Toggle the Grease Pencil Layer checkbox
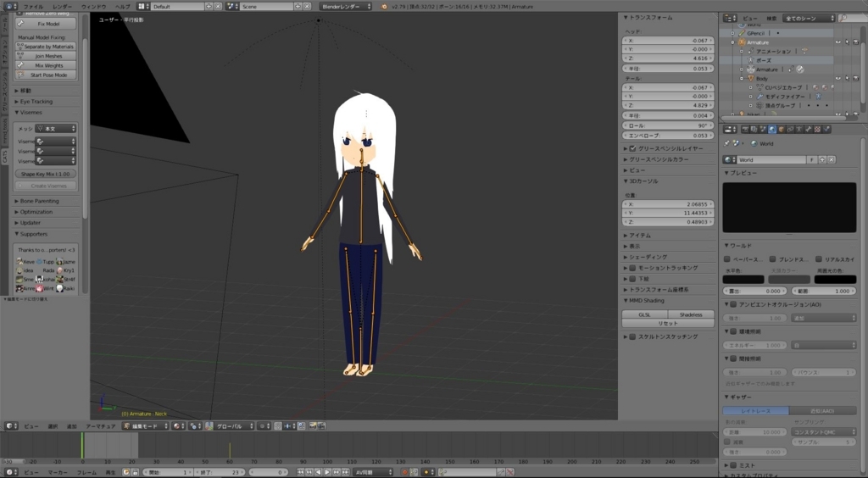This screenshot has height=478, width=868. (x=632, y=148)
